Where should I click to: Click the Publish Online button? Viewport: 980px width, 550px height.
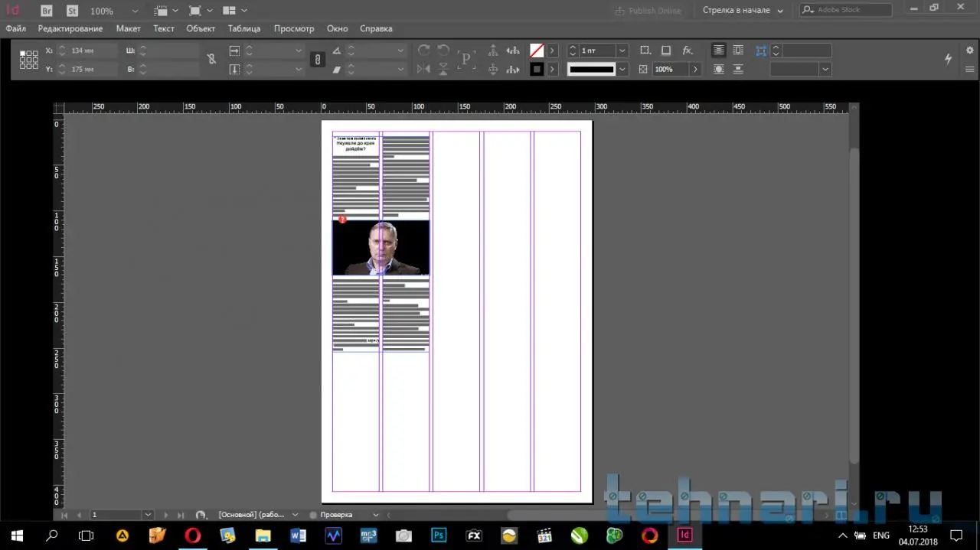648,11
